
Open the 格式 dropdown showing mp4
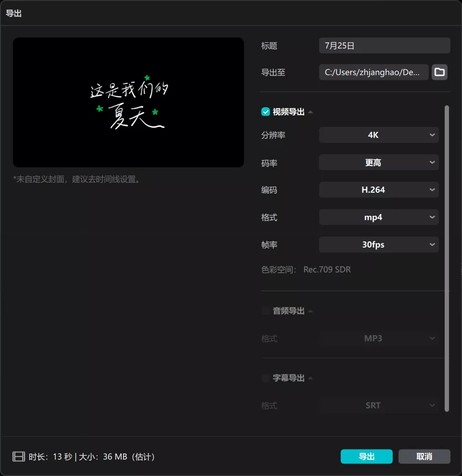pyautogui.click(x=379, y=217)
